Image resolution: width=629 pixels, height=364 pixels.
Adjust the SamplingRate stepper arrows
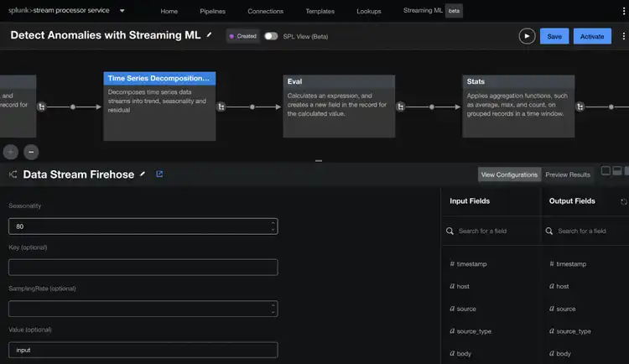[273, 309]
